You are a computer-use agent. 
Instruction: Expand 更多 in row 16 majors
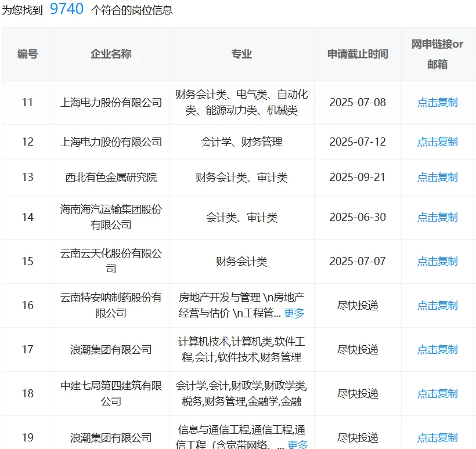tap(294, 313)
